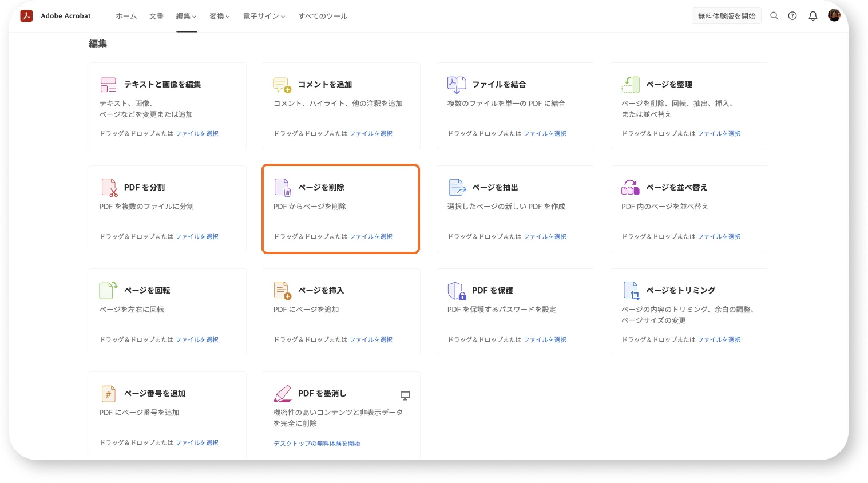Click the ページを挿入 tool icon
The height and width of the screenshot is (483, 868).
283,291
